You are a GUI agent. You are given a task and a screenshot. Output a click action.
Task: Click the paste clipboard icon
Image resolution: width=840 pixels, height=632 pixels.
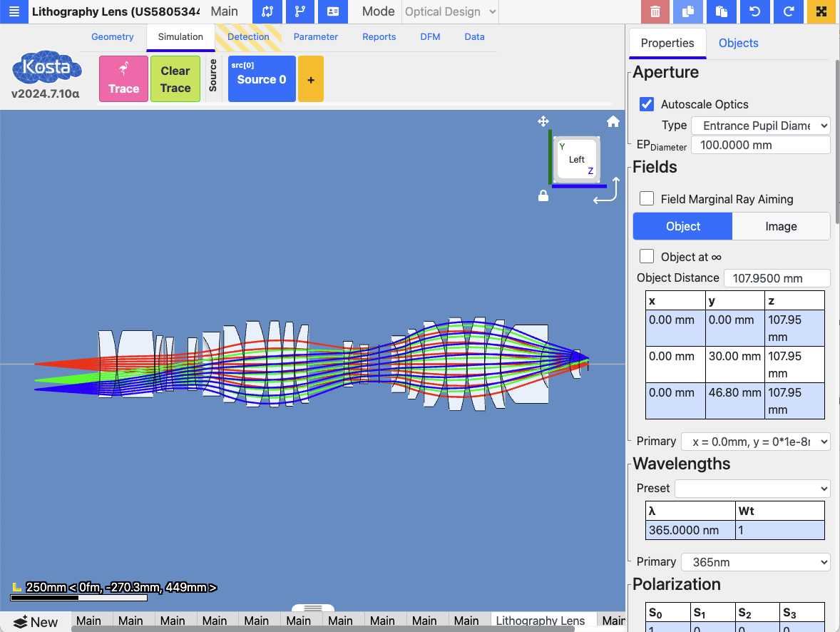pyautogui.click(x=721, y=11)
